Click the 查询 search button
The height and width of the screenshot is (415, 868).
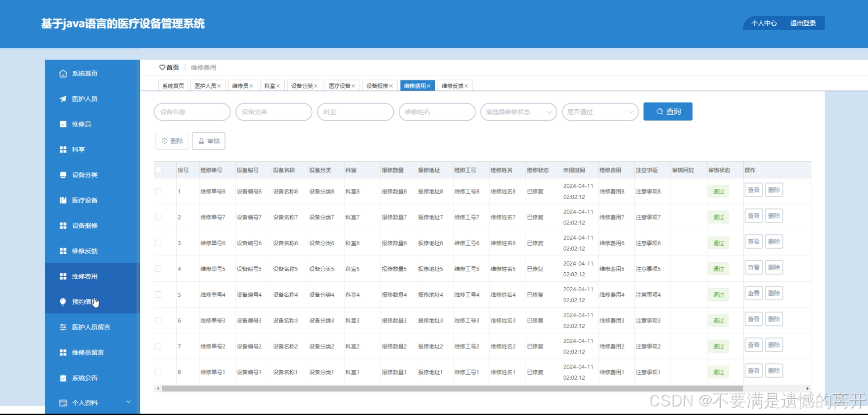coord(668,112)
